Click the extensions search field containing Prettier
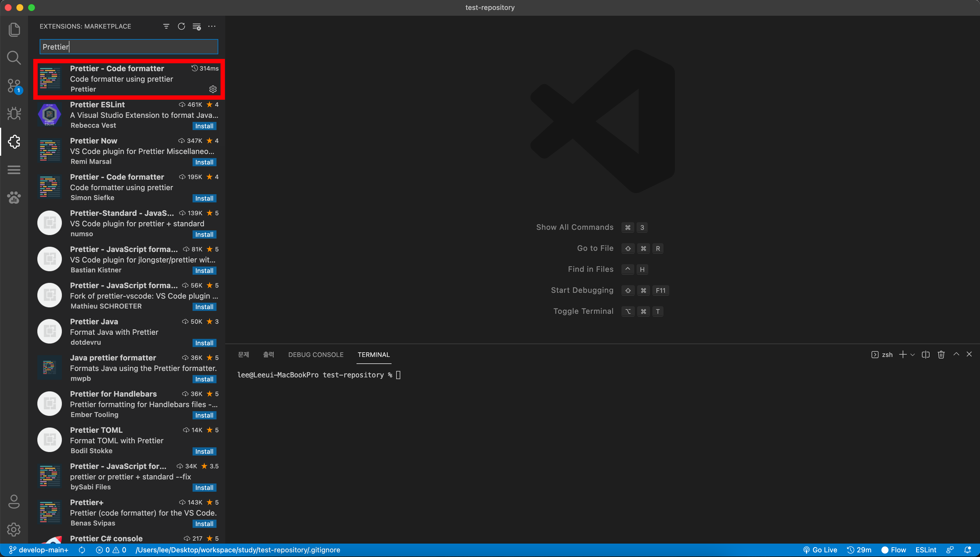This screenshot has height=557, width=980. click(x=129, y=47)
